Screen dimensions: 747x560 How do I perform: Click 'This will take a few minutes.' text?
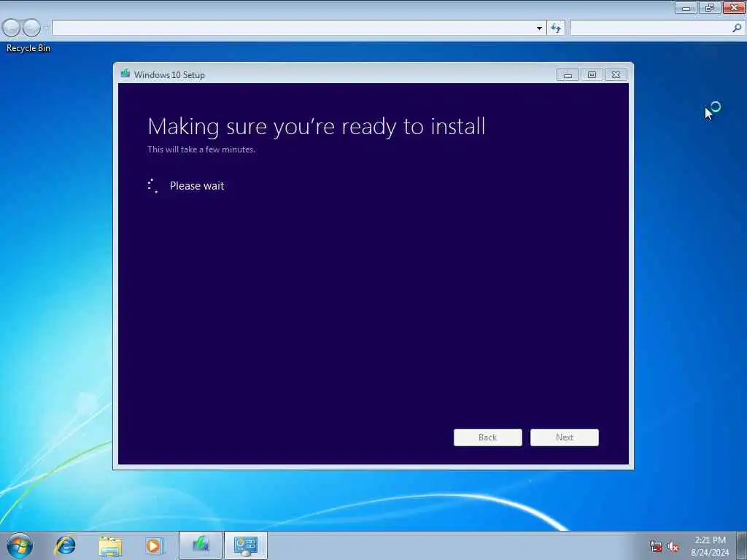coord(201,149)
